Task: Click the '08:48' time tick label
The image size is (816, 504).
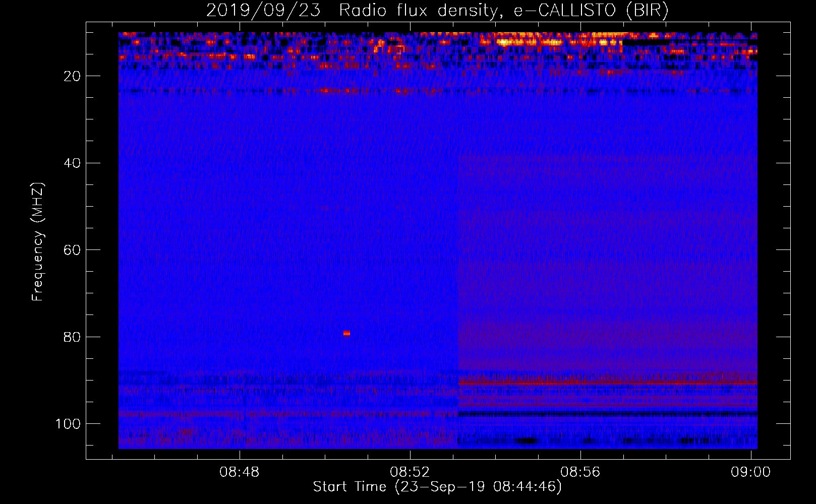Action: (239, 472)
